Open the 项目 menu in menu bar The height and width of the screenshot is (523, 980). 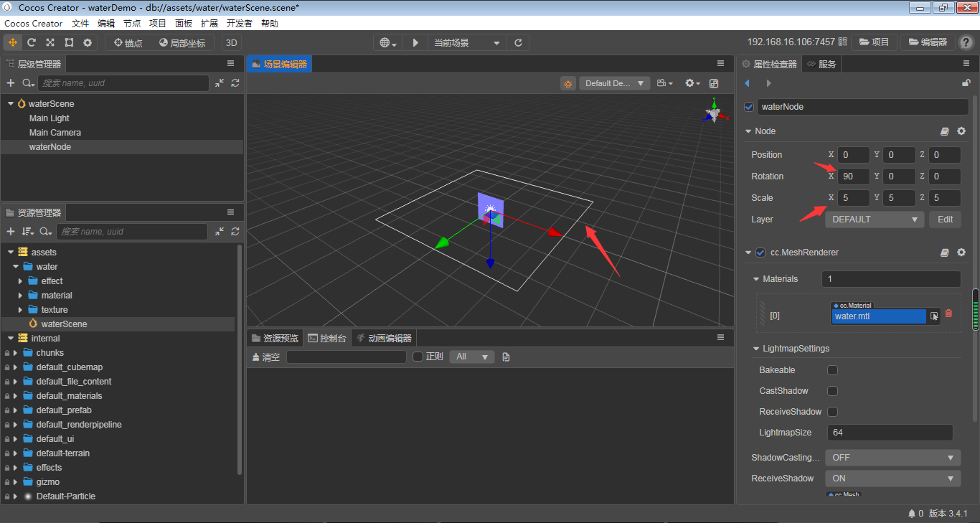pos(157,23)
